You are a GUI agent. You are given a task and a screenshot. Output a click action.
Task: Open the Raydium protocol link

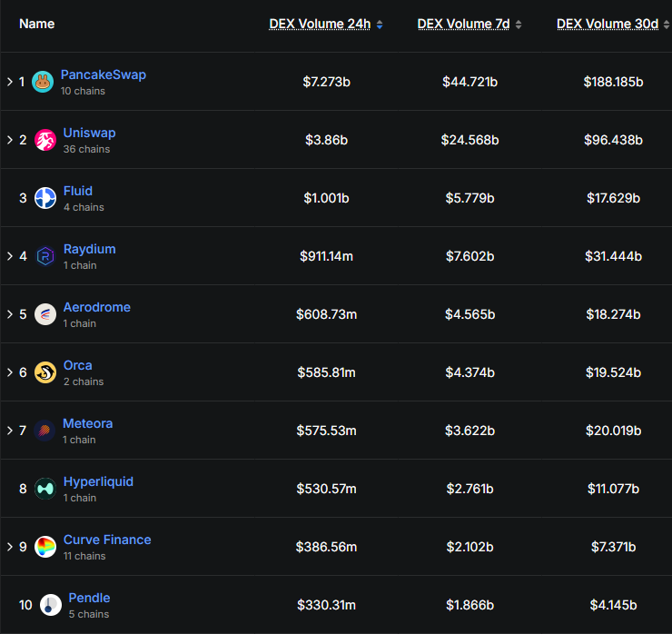click(90, 249)
